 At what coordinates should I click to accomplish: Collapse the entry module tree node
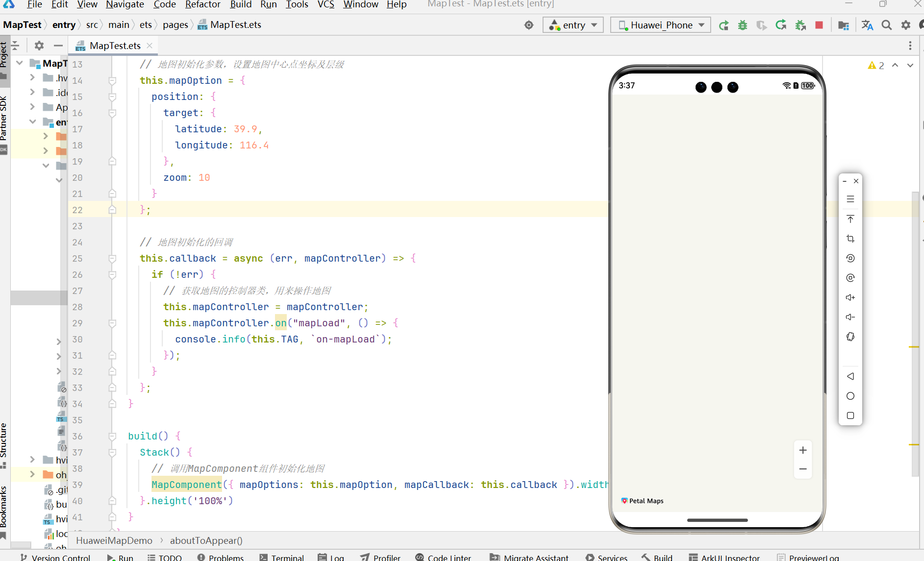[32, 122]
